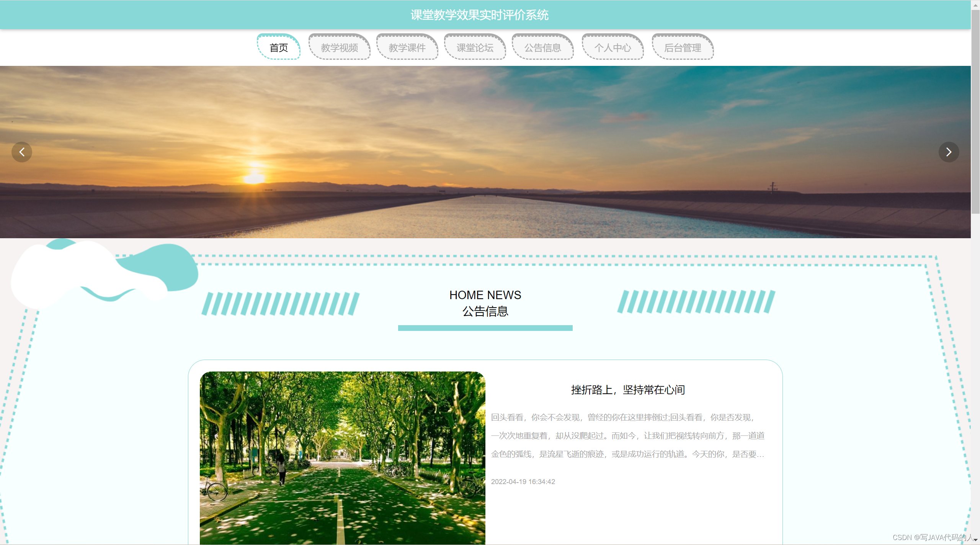Click the tree-lined road news thumbnail
This screenshot has width=980, height=545.
342,458
